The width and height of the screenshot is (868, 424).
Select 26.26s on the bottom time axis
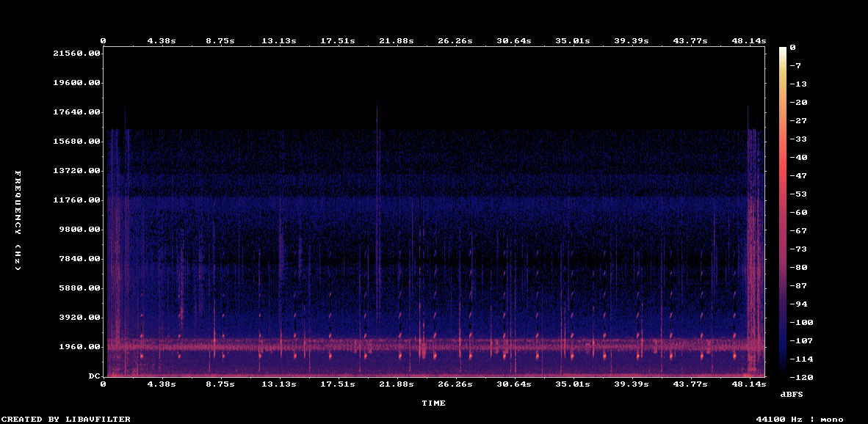point(455,384)
